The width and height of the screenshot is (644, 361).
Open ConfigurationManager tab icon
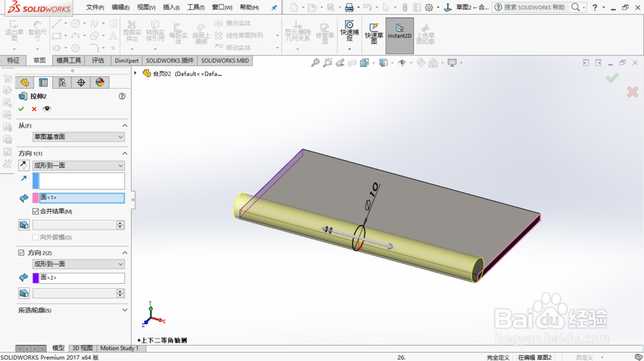point(62,82)
